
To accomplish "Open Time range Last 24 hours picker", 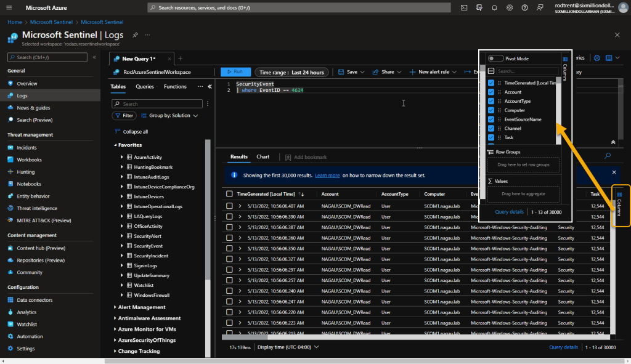I will [291, 72].
